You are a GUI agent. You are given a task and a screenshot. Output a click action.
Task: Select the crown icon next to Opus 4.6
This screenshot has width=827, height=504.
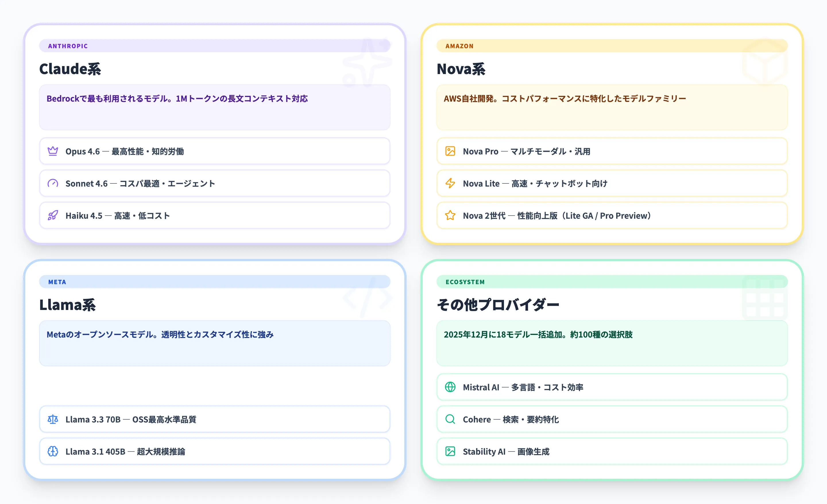point(53,151)
